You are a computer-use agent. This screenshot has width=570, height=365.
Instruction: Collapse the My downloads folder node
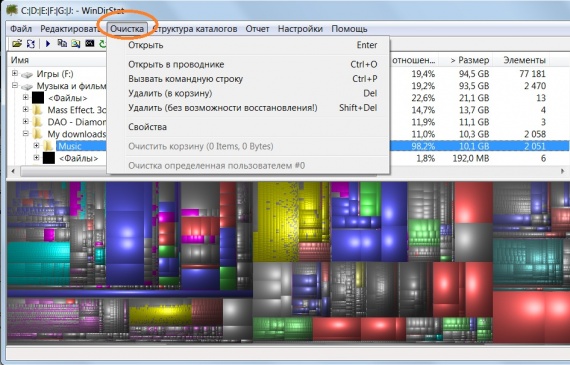tap(25, 133)
